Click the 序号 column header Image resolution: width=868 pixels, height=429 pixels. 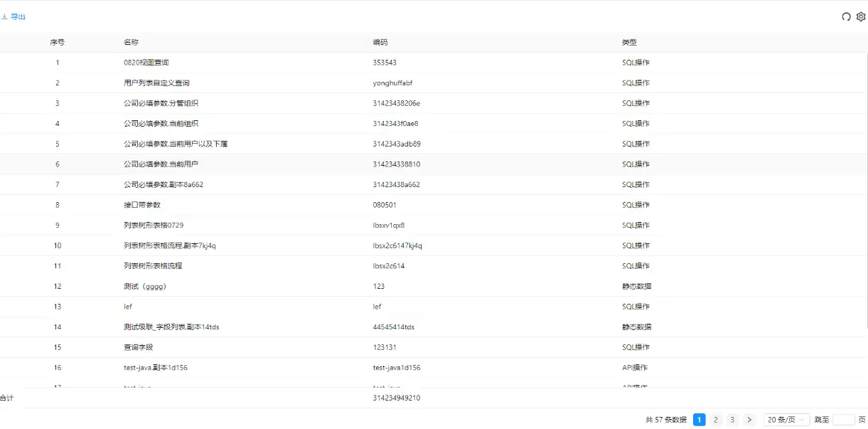(58, 43)
